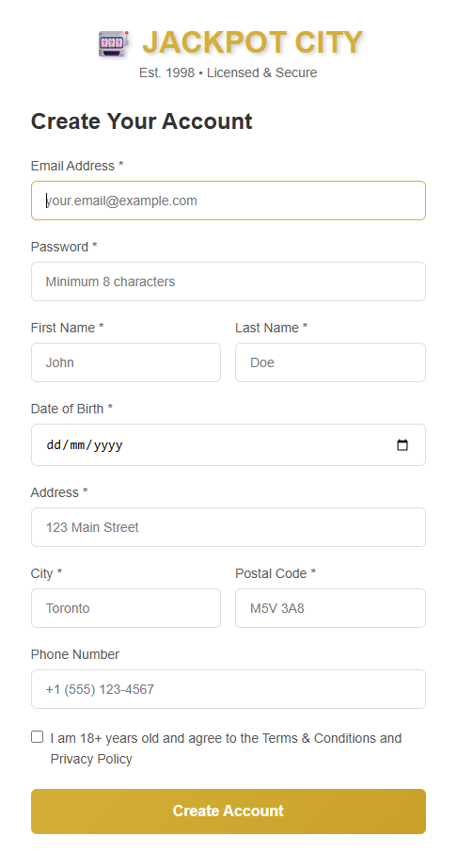Click into the Last Name field
The image size is (458, 868).
[331, 362]
